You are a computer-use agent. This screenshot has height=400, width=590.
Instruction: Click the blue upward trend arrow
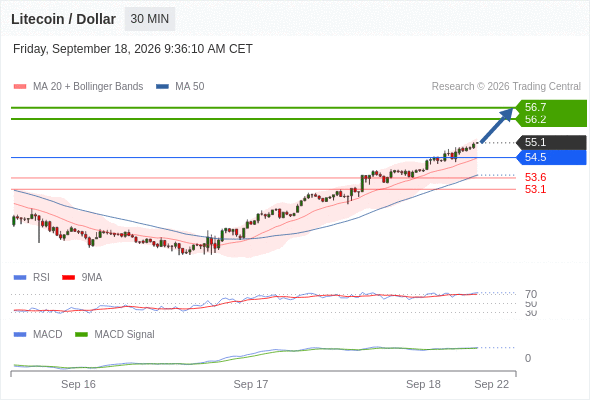497,125
